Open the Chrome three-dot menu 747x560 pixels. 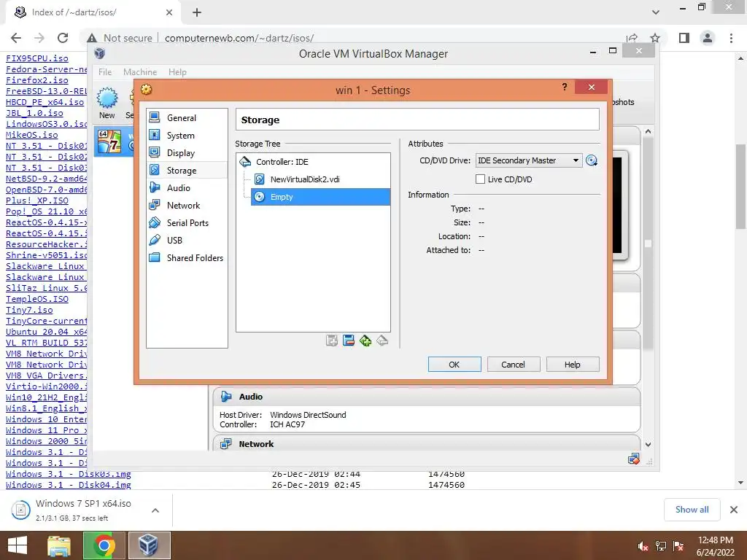coord(731,38)
